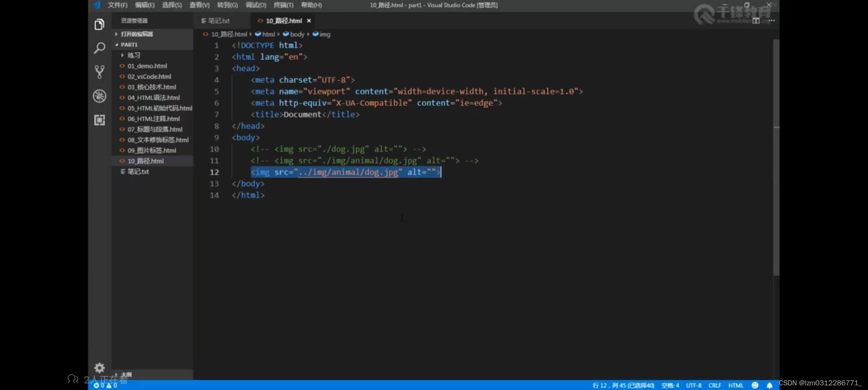Place cursor in the Document title text
868x390 pixels.
tap(302, 114)
